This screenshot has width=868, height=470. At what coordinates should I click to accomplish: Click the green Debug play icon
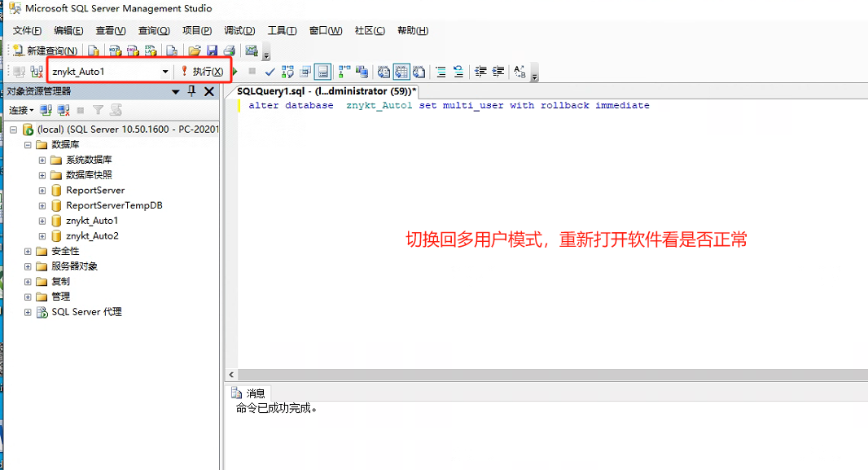pyautogui.click(x=235, y=72)
